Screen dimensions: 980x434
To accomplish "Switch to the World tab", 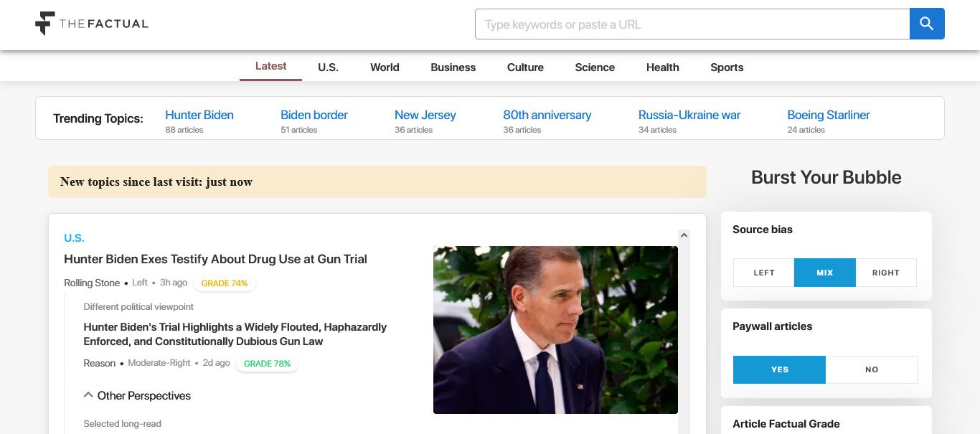I will [x=385, y=67].
